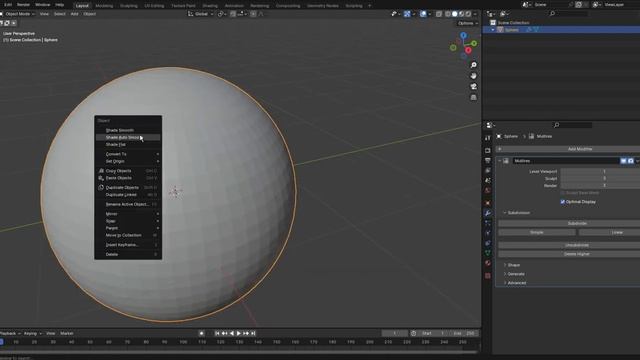Click the Delete Higher button
This screenshot has width=640, height=360.
click(569, 254)
